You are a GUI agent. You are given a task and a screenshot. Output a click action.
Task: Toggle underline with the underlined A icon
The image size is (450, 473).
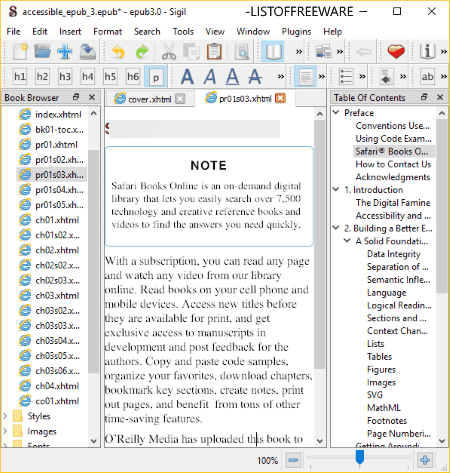click(x=232, y=77)
